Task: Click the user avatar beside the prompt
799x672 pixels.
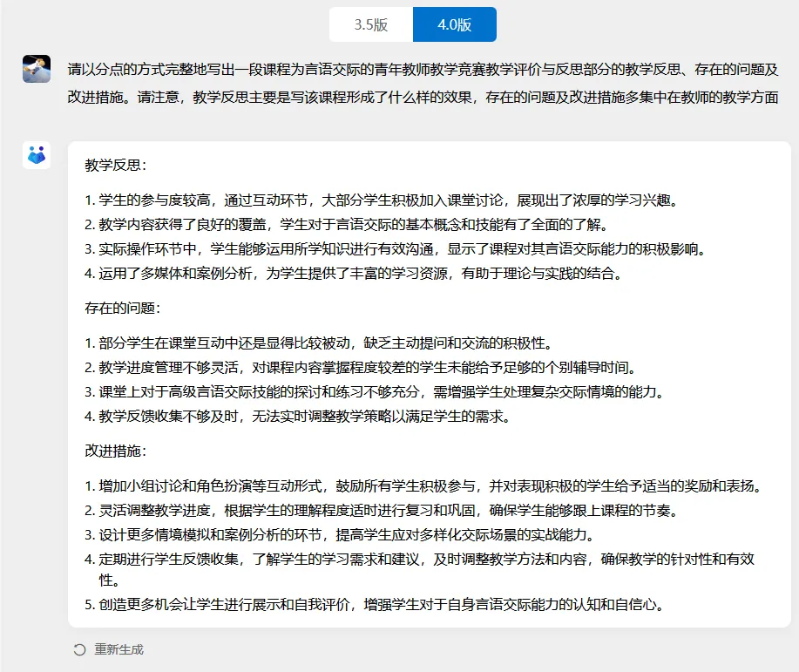Action: [37, 69]
